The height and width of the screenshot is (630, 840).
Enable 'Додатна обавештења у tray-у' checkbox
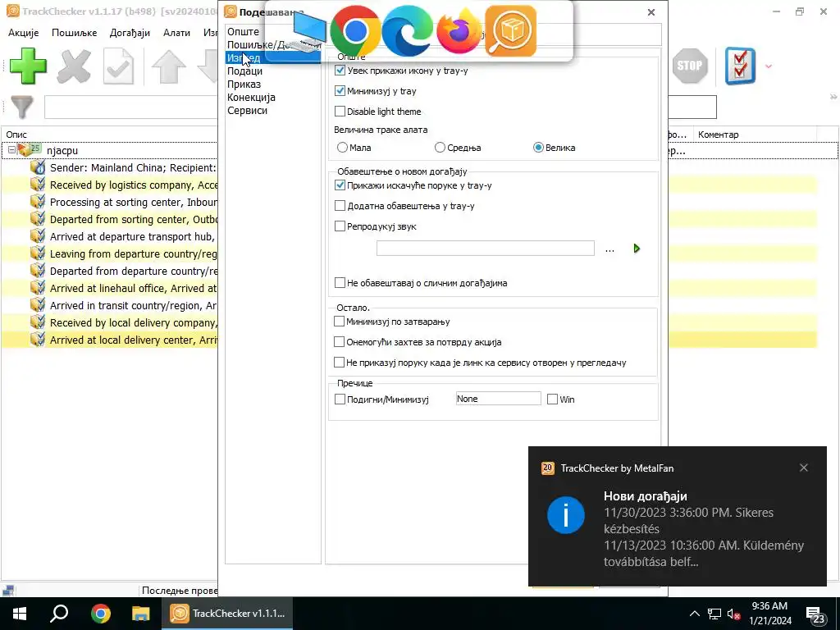tap(340, 205)
